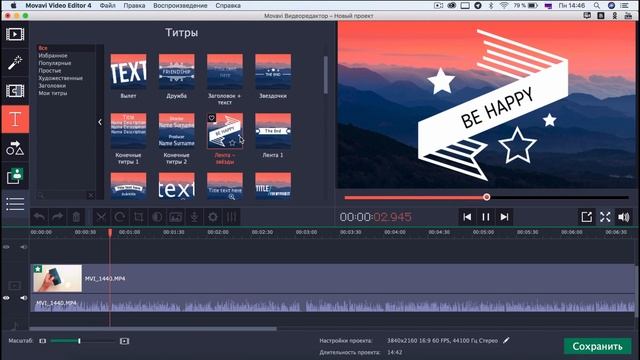Add Лента – звезды to favorites heart
Viewport: 640px width, 360px height.
211,118
